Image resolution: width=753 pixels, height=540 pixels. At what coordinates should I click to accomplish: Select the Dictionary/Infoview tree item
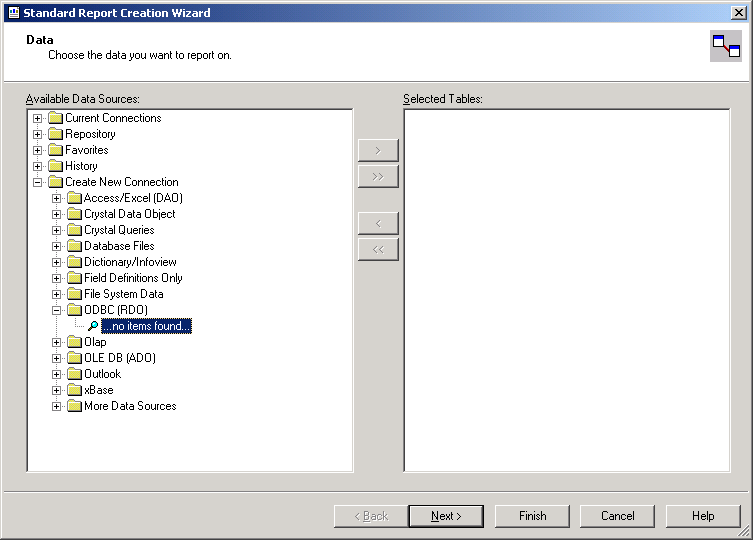click(x=130, y=262)
